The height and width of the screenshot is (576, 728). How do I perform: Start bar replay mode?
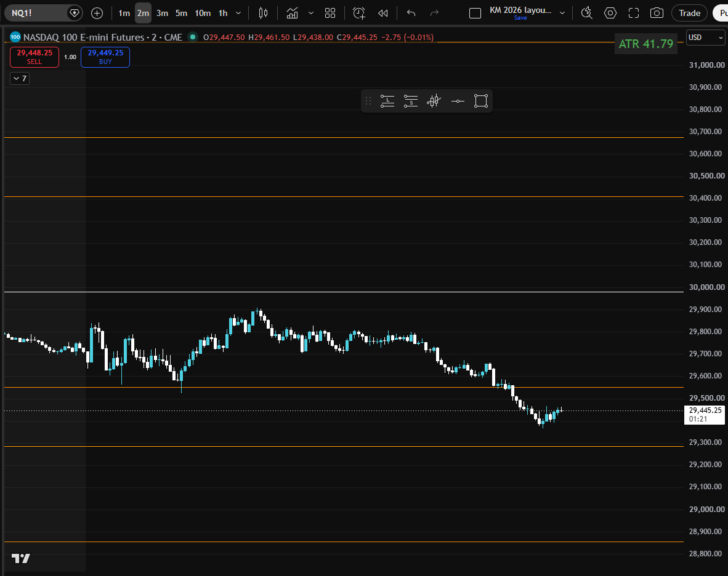tap(383, 13)
